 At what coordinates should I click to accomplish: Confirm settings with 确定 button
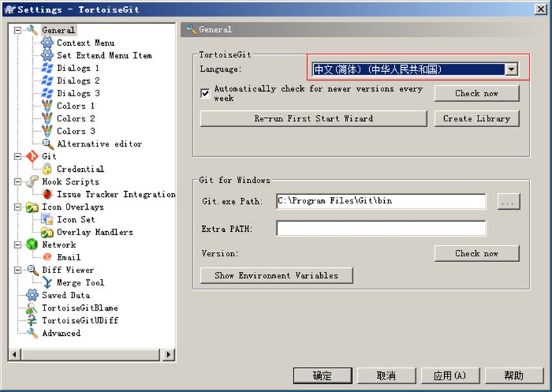[x=322, y=376]
